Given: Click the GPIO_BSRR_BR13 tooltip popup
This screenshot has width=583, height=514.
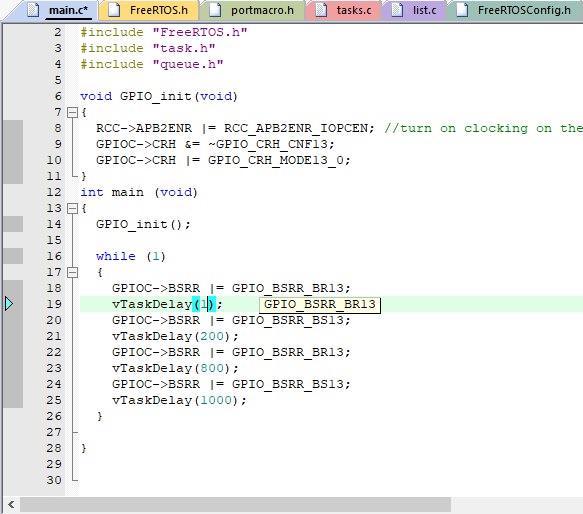Looking at the screenshot, I should [320, 305].
